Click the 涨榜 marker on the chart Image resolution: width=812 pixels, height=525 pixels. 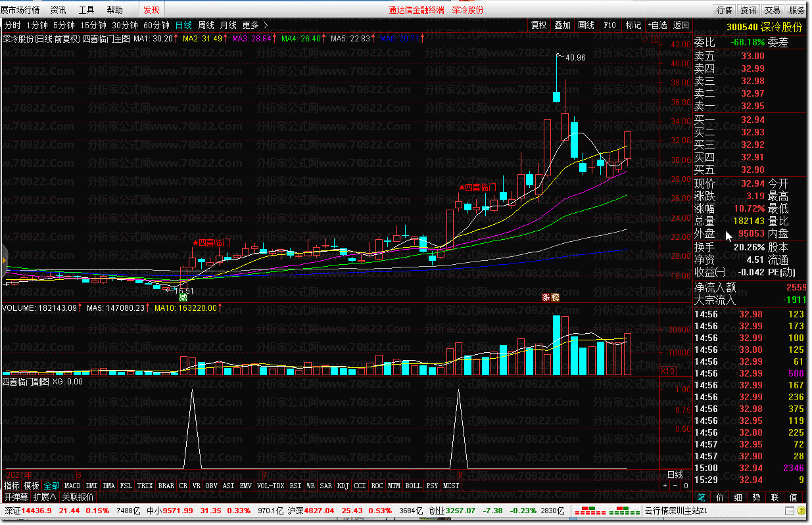pos(550,297)
